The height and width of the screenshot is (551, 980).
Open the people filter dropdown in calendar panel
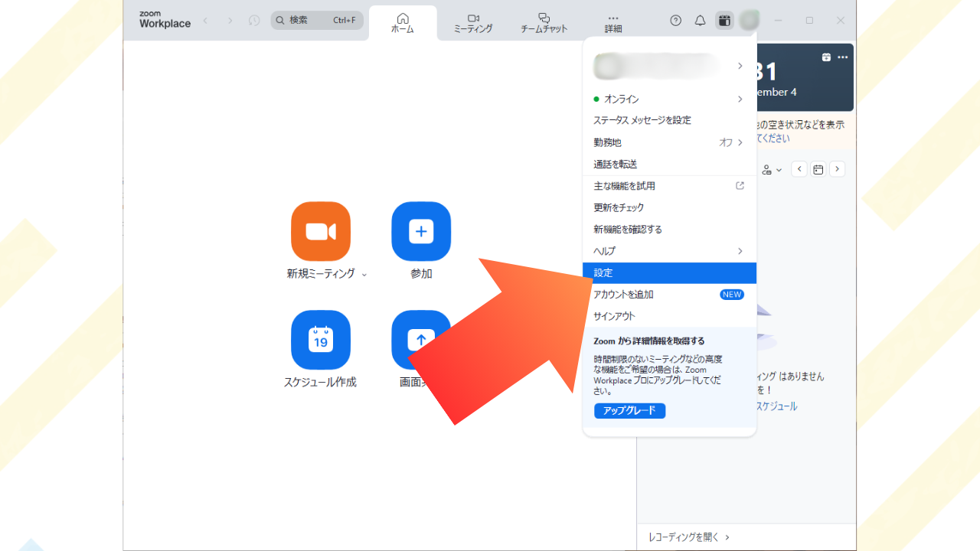[x=772, y=169]
